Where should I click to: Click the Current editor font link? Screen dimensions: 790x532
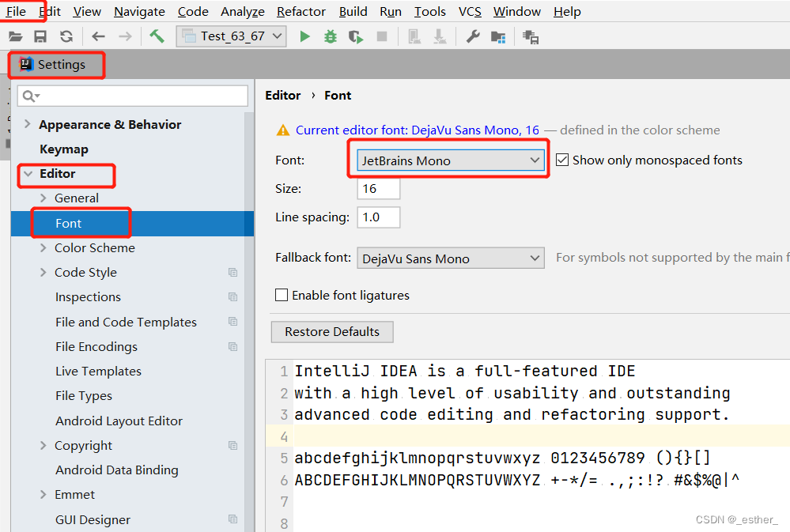click(418, 130)
